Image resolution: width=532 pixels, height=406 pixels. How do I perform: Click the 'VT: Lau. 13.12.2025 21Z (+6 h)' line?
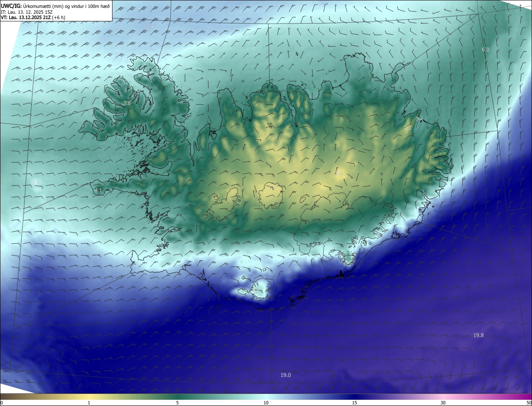33,17
